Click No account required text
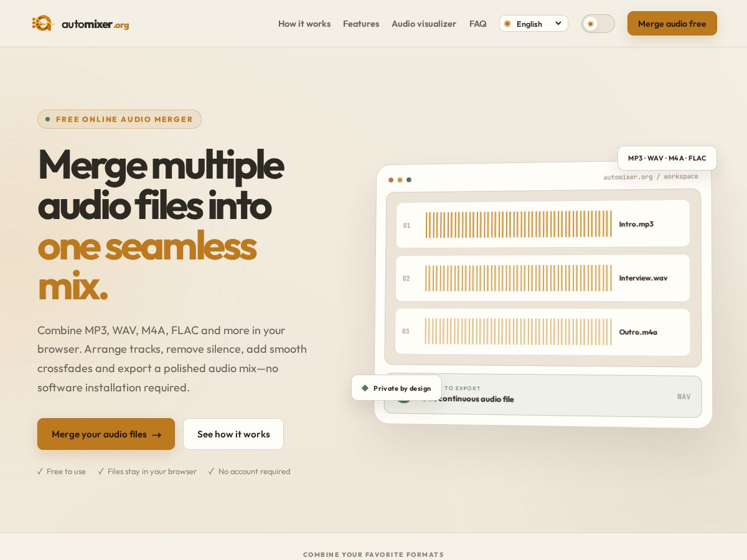 tap(249, 472)
